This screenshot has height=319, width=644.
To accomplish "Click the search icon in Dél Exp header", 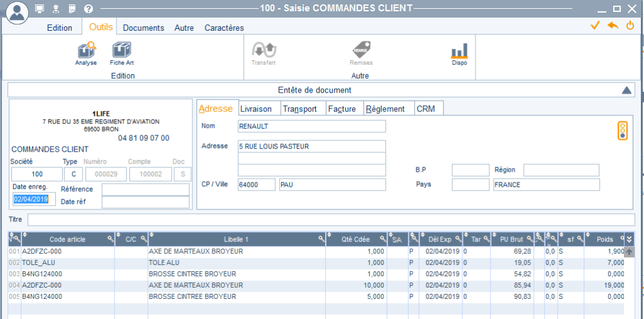I will tap(458, 238).
